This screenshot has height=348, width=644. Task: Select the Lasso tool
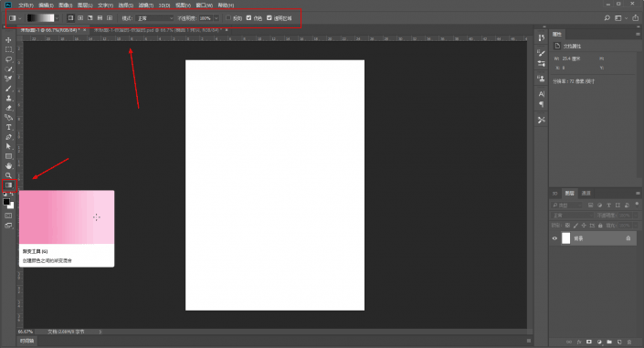point(8,59)
